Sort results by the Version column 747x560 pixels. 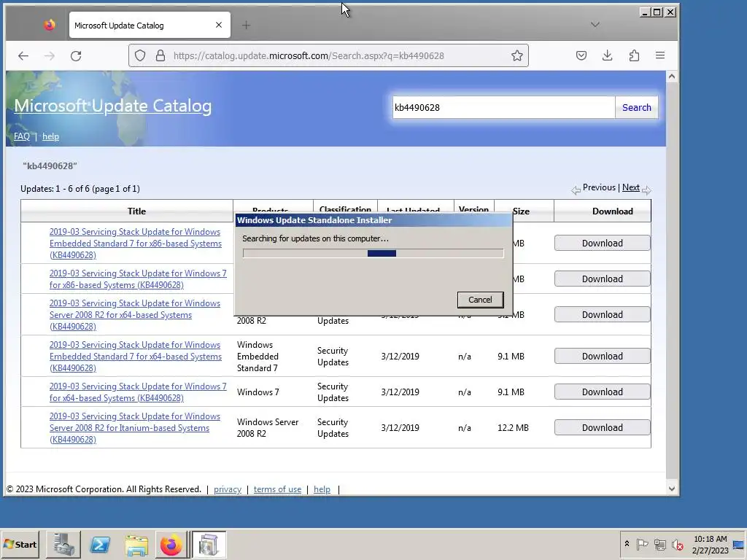coord(473,209)
